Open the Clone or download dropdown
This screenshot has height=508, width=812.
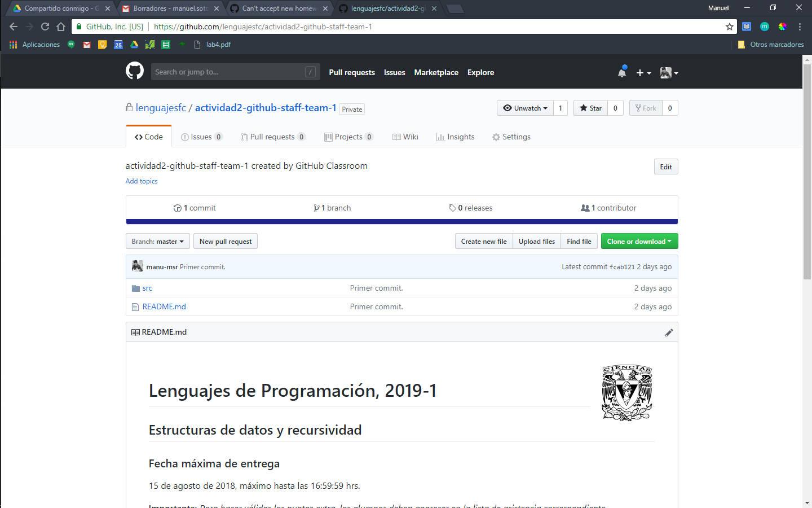pyautogui.click(x=639, y=241)
